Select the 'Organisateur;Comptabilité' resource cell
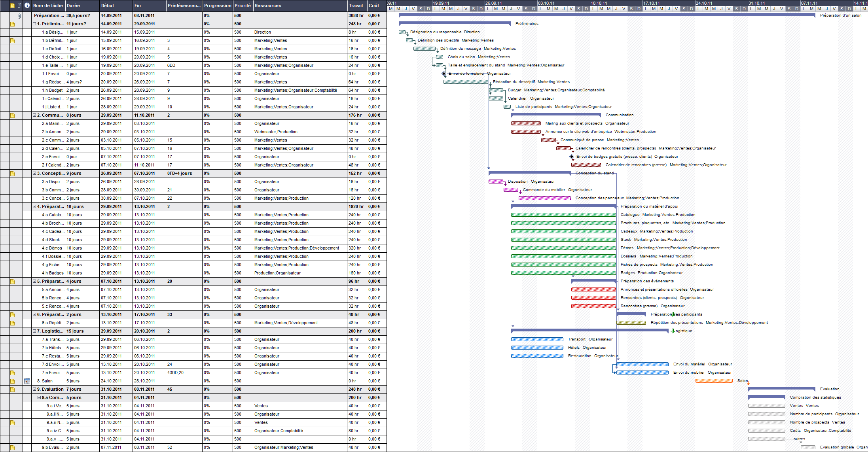The image size is (868, 452). tap(300, 431)
